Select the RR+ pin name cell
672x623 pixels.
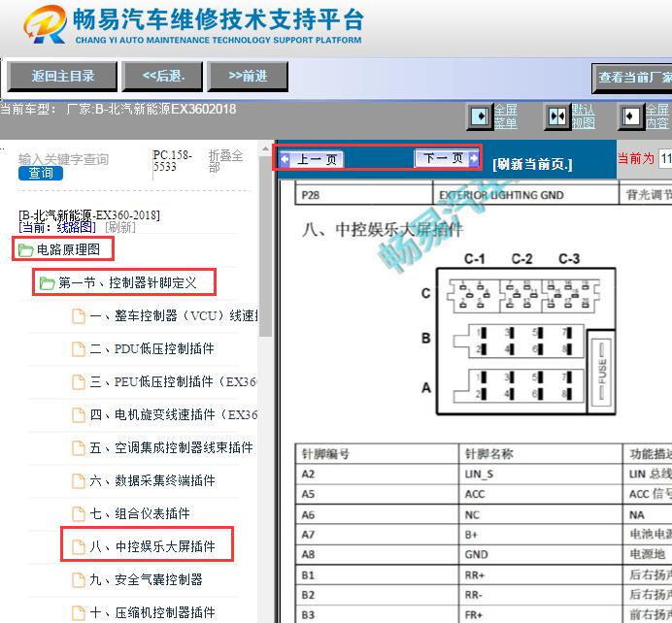(541, 575)
